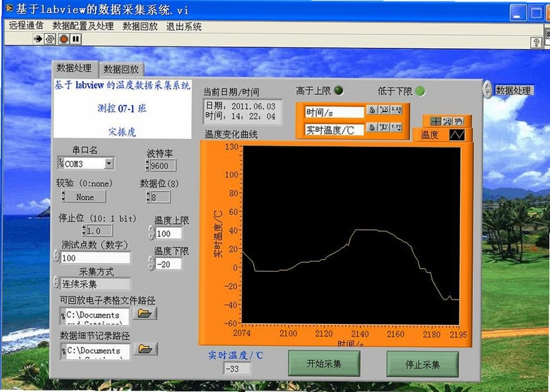Viewport: 550px width, 392px height.
Task: Click the 温度下限 stepper arrows
Action: (x=151, y=263)
